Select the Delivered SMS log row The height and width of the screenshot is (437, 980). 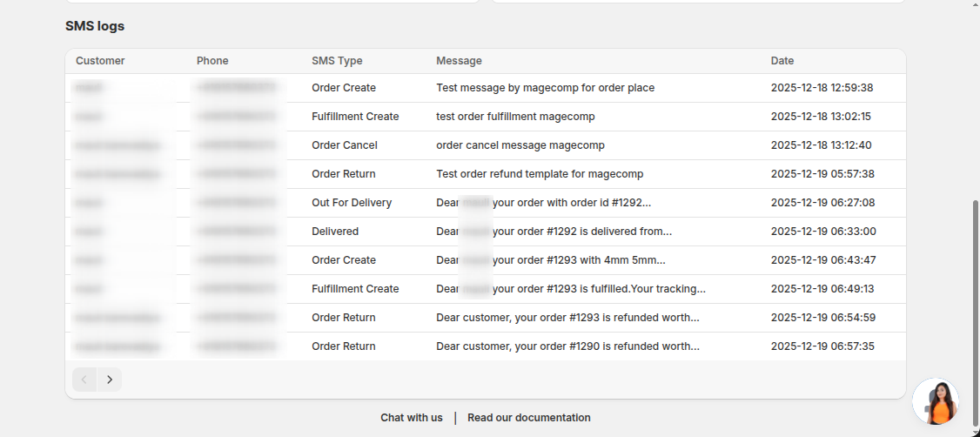coord(335,232)
